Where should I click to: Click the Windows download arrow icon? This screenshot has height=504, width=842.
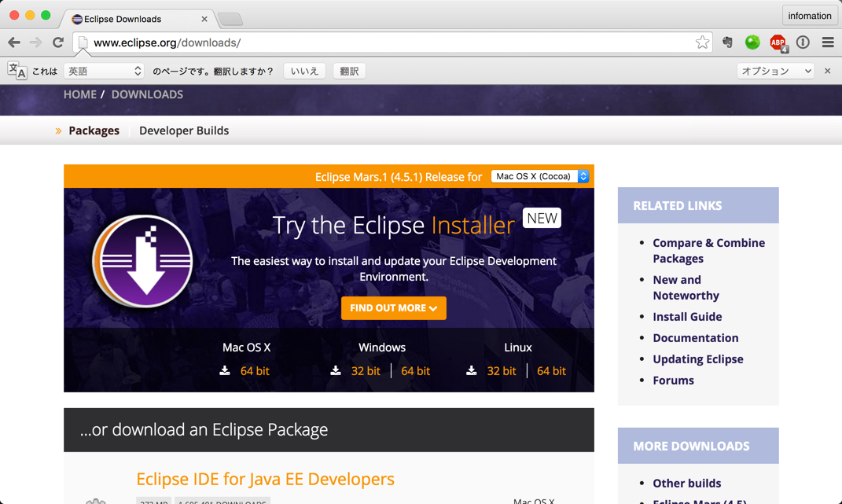(336, 371)
